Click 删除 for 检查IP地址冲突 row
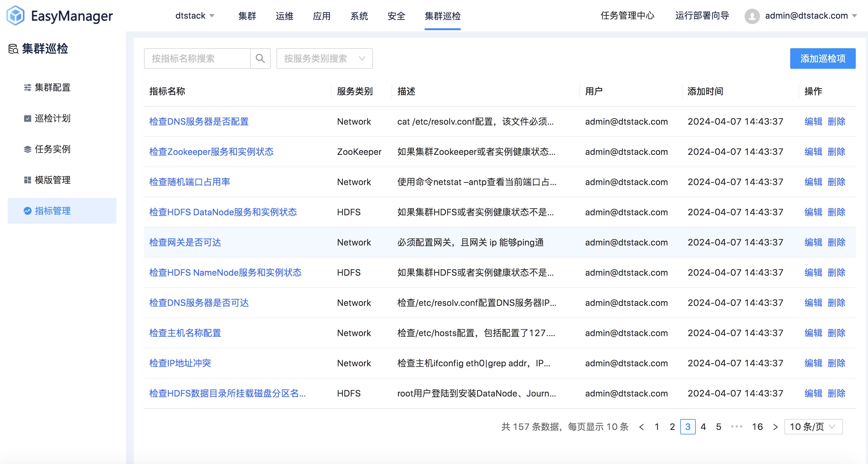Viewport: 868px width, 464px height. pos(836,363)
